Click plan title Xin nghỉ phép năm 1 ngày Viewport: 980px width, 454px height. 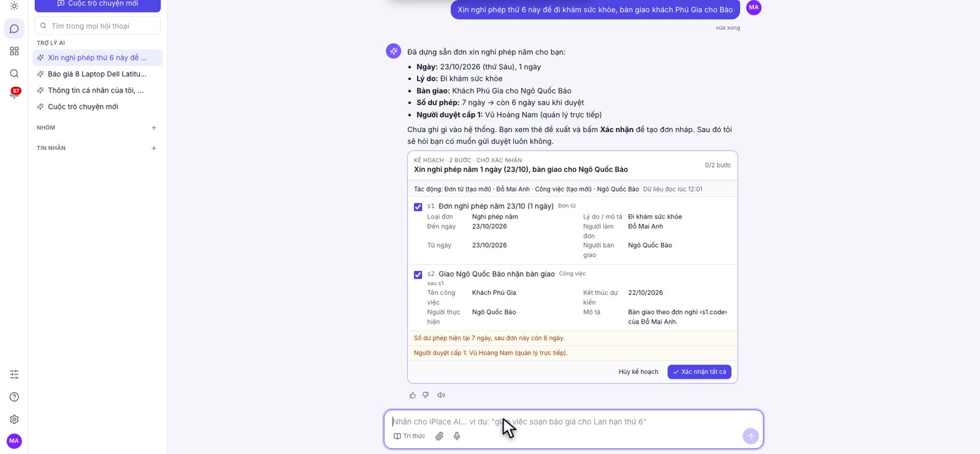pyautogui.click(x=521, y=169)
